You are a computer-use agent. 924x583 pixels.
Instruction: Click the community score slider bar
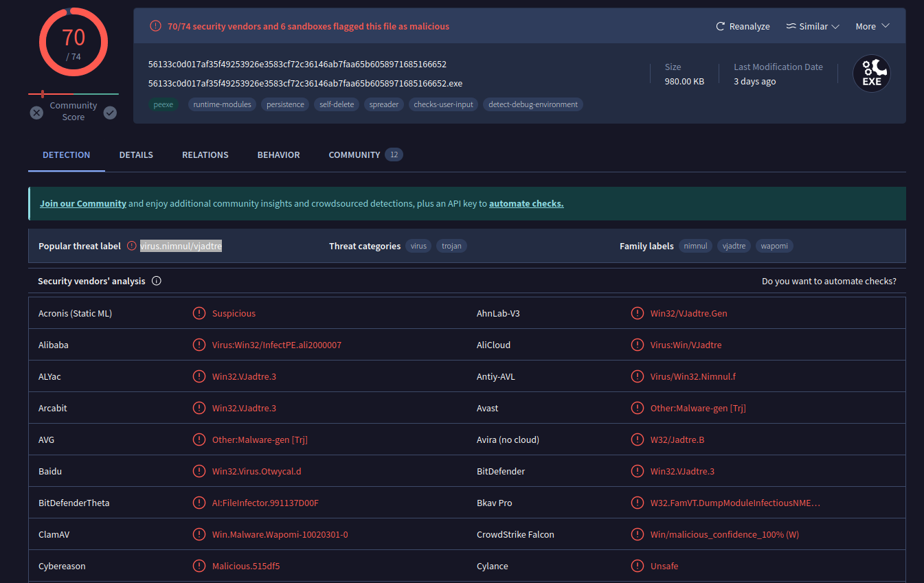coord(74,94)
